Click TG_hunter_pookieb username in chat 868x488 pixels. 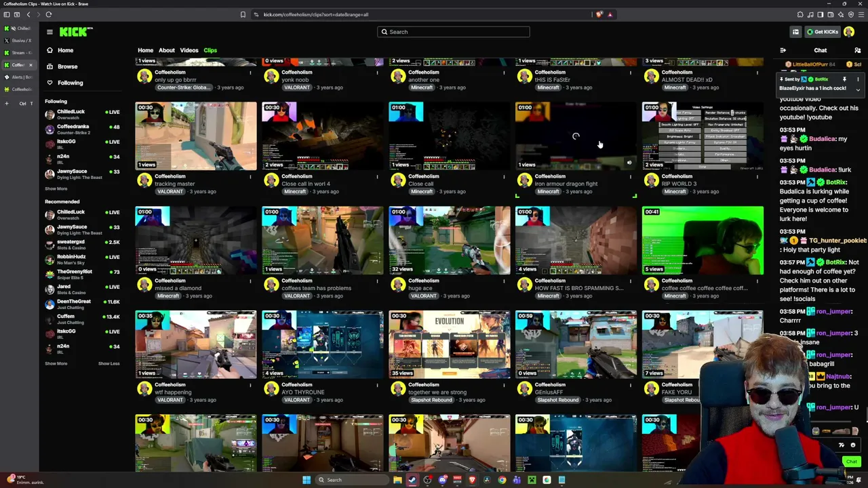(837, 241)
